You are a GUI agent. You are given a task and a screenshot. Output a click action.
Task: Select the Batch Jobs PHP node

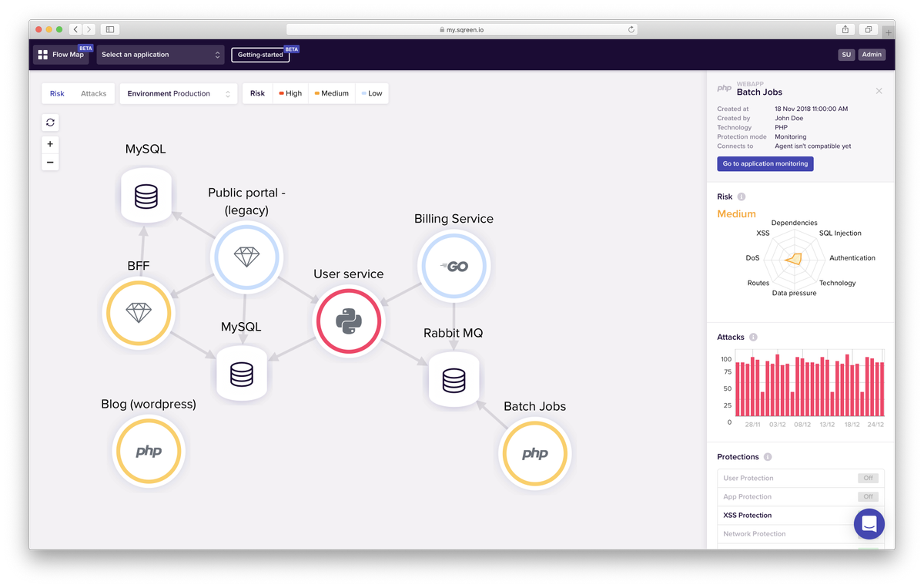click(x=534, y=454)
